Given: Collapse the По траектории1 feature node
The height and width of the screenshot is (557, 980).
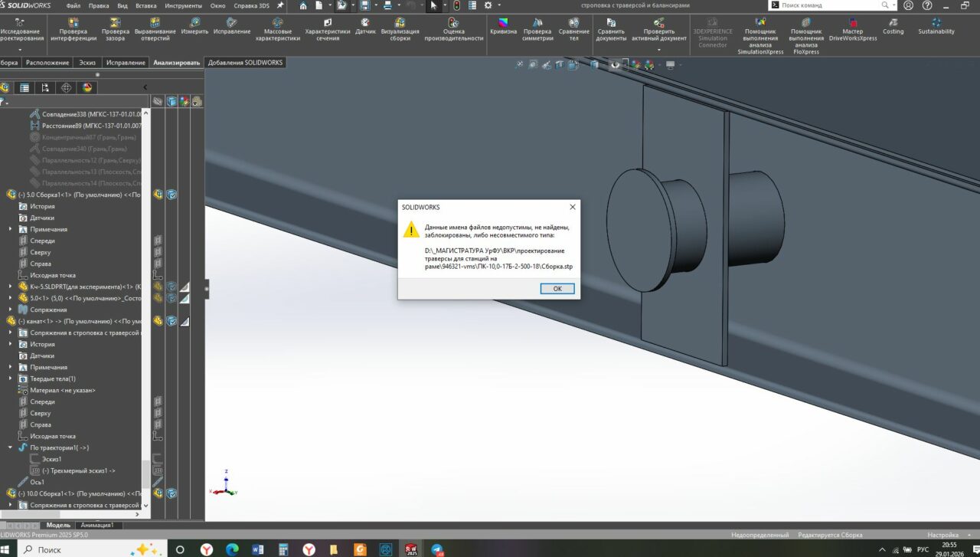Looking at the screenshot, I should pyautogui.click(x=10, y=447).
